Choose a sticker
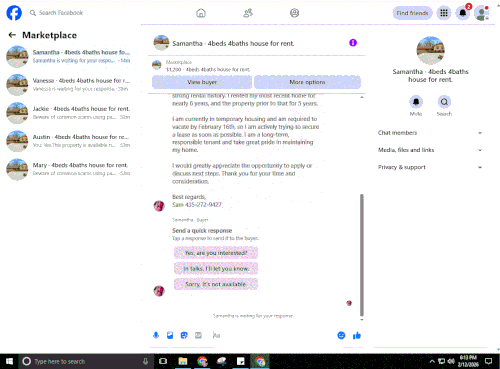The height and width of the screenshot is (369, 500). pos(184,335)
